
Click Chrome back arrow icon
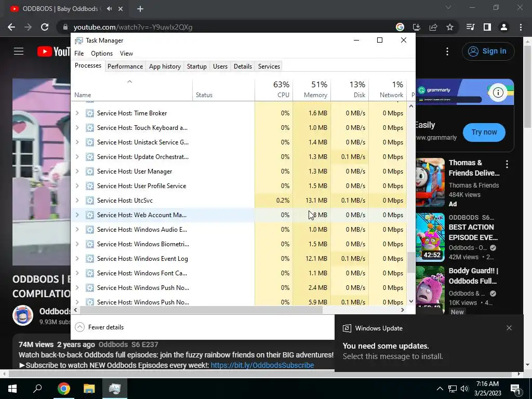[x=11, y=27]
